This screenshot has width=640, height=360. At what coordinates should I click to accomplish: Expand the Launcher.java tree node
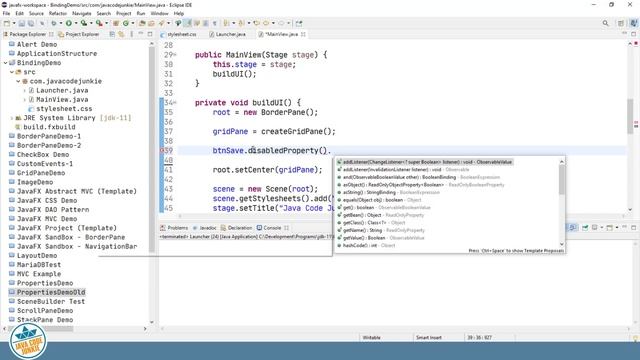(x=24, y=91)
